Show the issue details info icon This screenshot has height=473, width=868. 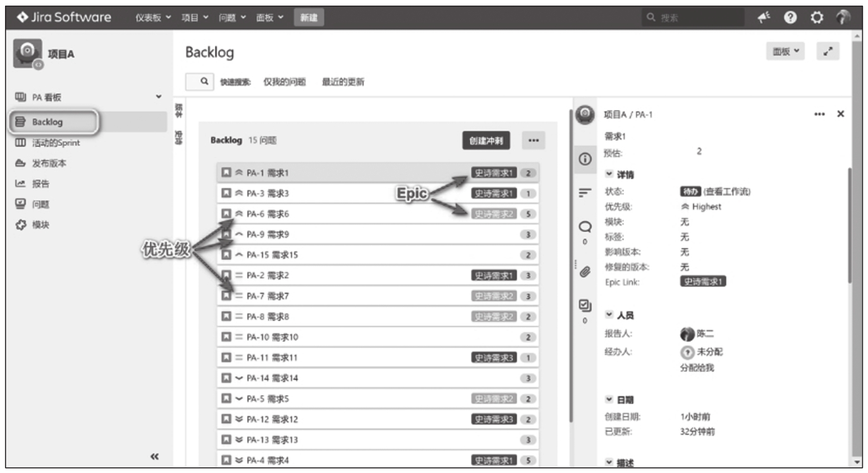pyautogui.click(x=585, y=160)
